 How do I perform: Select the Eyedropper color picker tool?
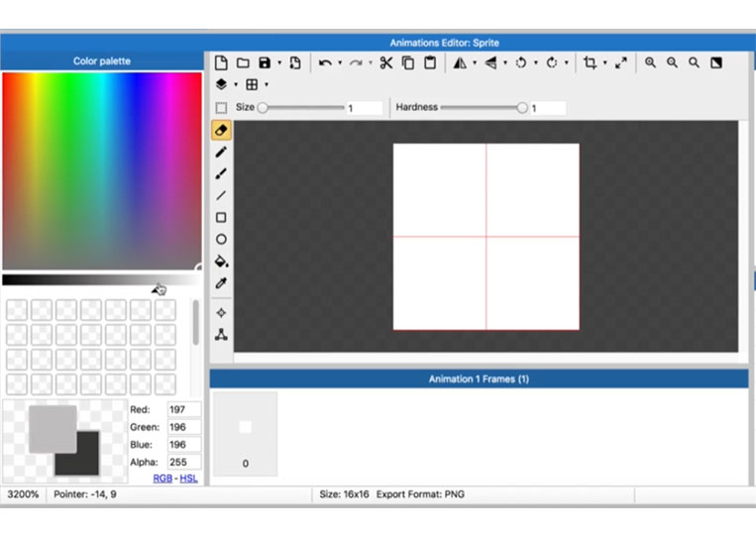point(221,283)
